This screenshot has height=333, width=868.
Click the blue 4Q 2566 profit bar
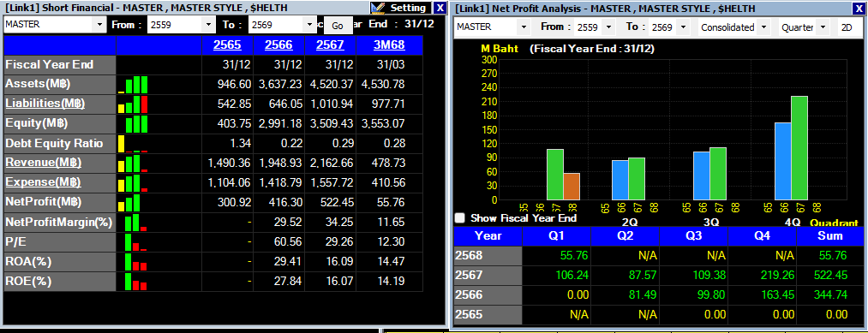pyautogui.click(x=783, y=161)
